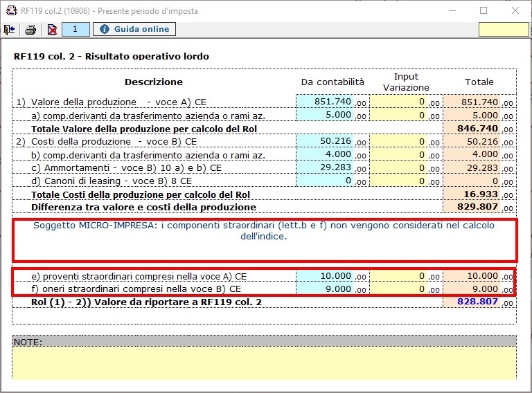The image size is (532, 393).
Task: Click the yellow field at toolbar right
Action: click(504, 30)
